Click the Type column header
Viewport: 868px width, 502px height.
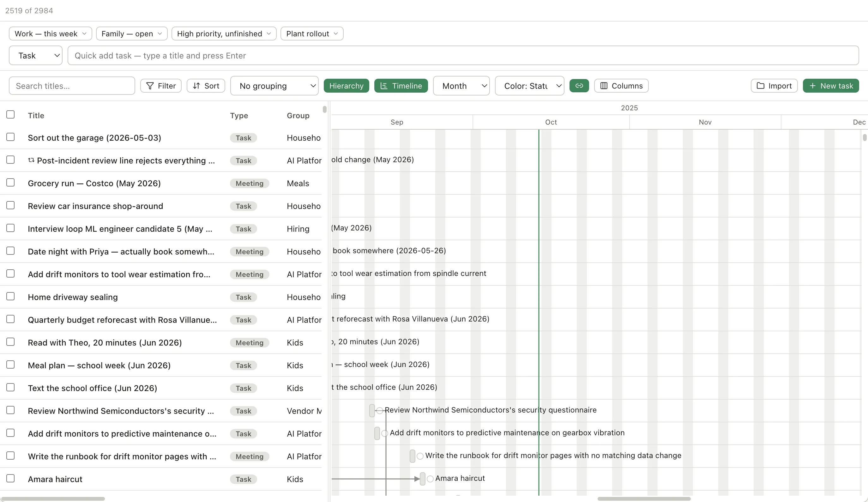[239, 115]
